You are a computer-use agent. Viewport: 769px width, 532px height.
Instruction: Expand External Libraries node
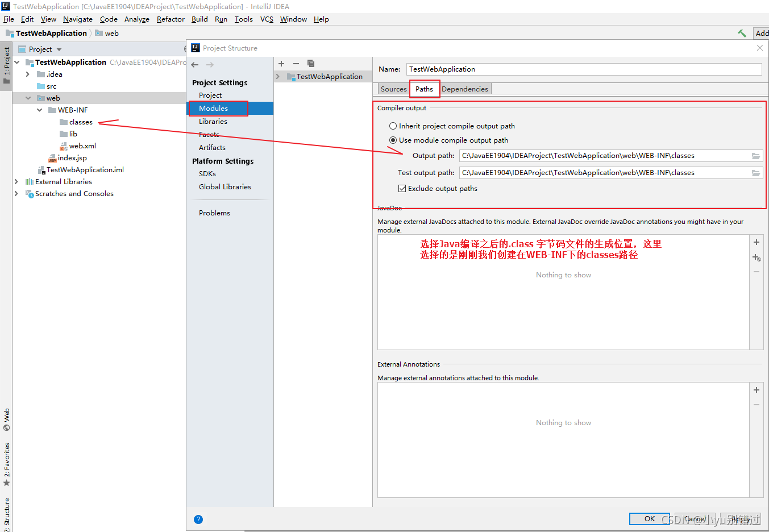pos(16,182)
